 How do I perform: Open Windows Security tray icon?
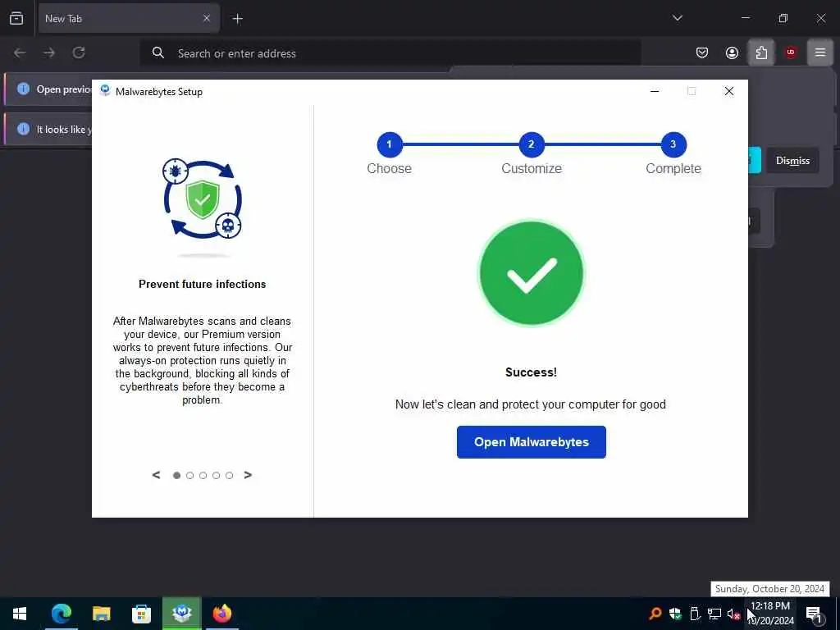(675, 614)
